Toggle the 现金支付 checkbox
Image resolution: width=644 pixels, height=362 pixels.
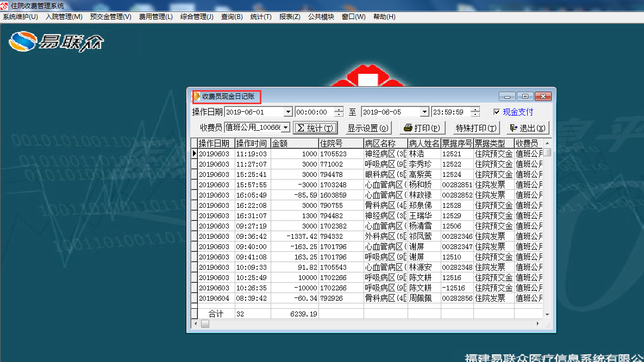(497, 112)
